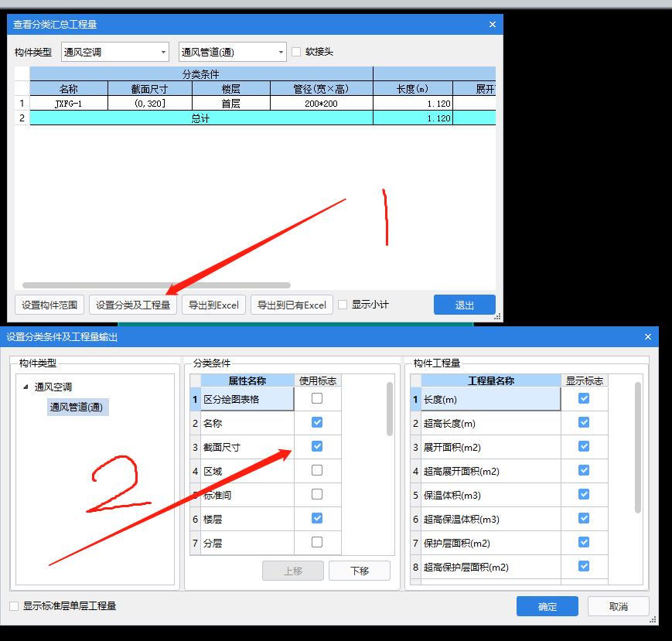Select the 截面尺寸 attribute row

click(247, 448)
